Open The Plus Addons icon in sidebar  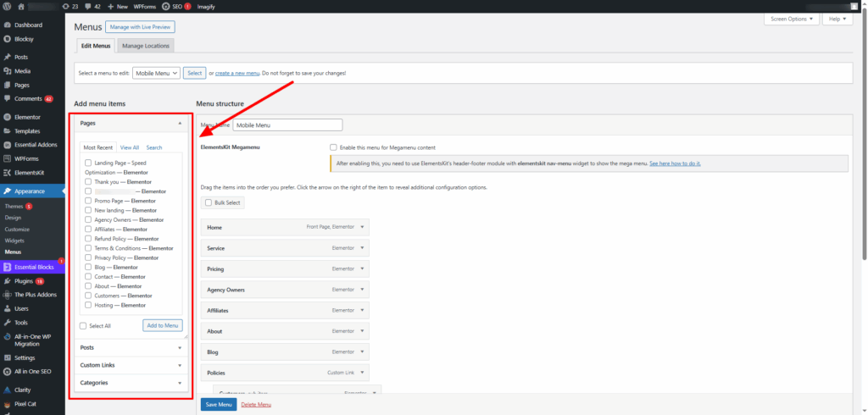coord(7,295)
